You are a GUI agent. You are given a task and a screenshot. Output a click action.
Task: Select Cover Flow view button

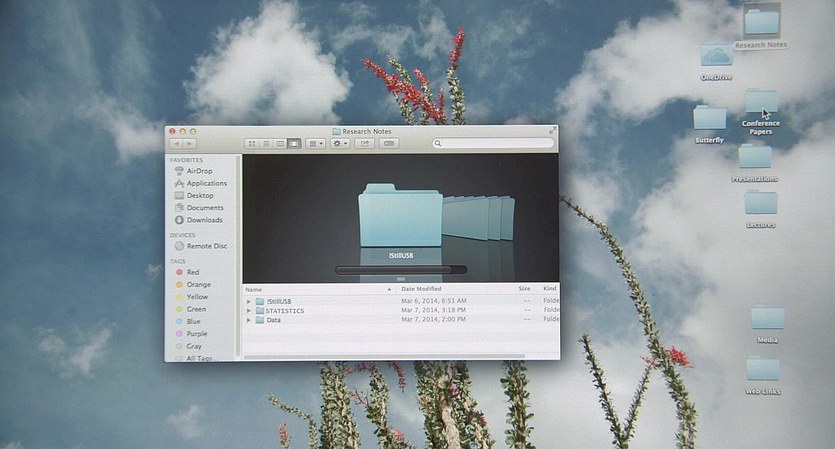pos(294,144)
